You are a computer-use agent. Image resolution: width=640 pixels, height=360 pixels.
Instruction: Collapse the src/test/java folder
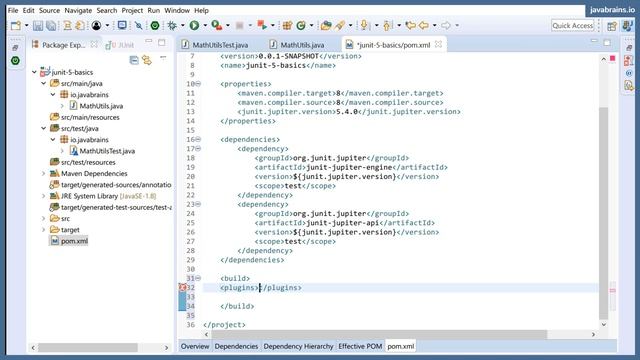click(x=44, y=128)
